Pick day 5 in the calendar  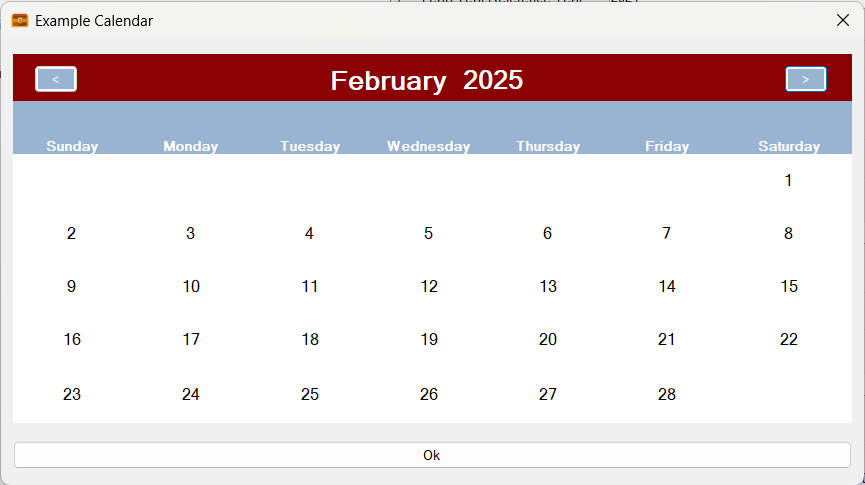[428, 234]
